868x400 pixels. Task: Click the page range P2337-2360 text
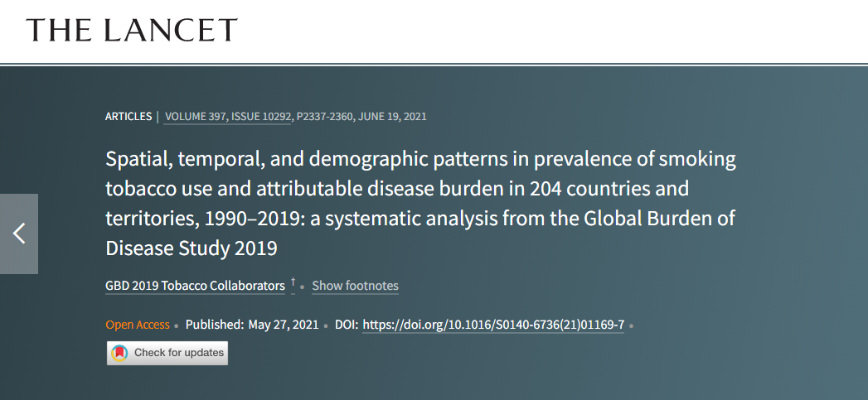click(324, 117)
